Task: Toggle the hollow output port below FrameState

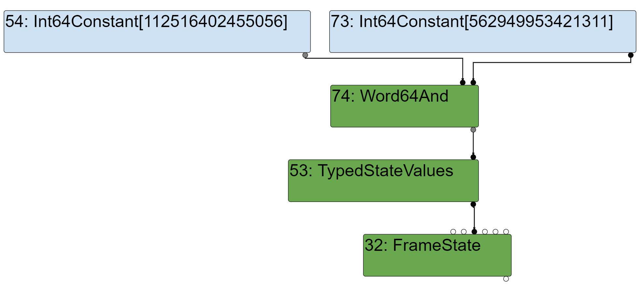Action: [x=506, y=279]
